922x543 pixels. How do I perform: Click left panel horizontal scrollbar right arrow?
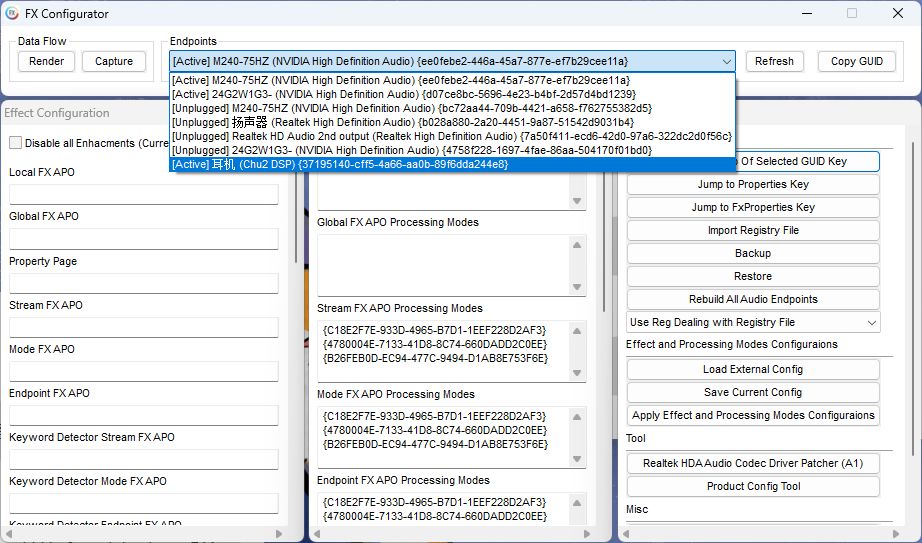[279, 534]
